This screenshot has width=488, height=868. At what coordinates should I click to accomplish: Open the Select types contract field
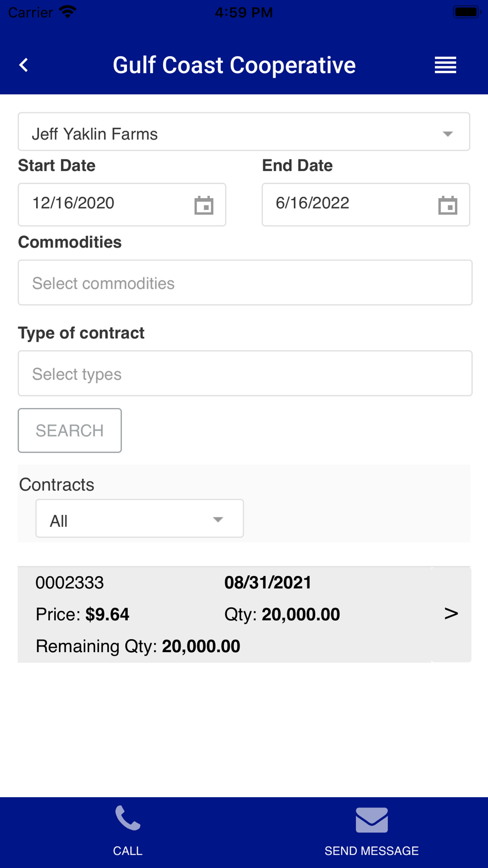pos(245,373)
